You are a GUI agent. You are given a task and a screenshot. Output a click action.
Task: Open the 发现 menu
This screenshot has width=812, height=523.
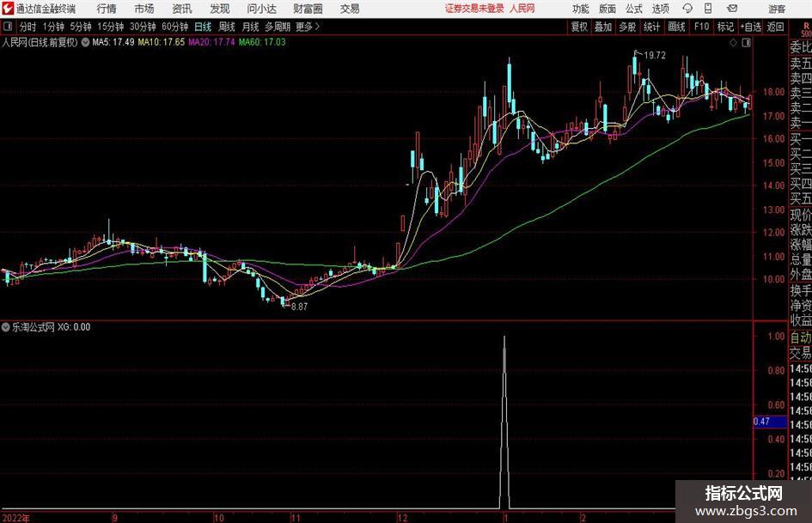[220, 9]
